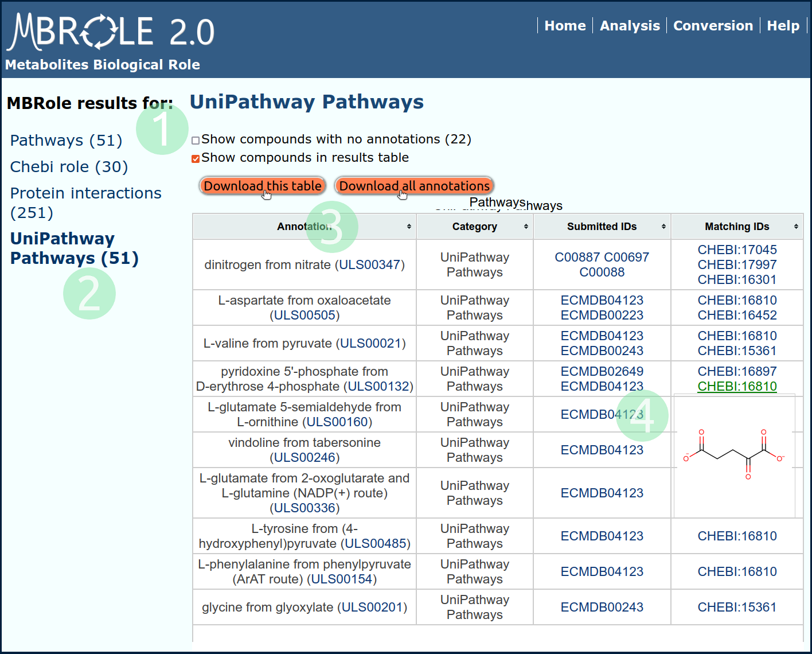Open ULS00132 annotation link
Viewport: 812px width, 654px height.
pyautogui.click(x=378, y=386)
